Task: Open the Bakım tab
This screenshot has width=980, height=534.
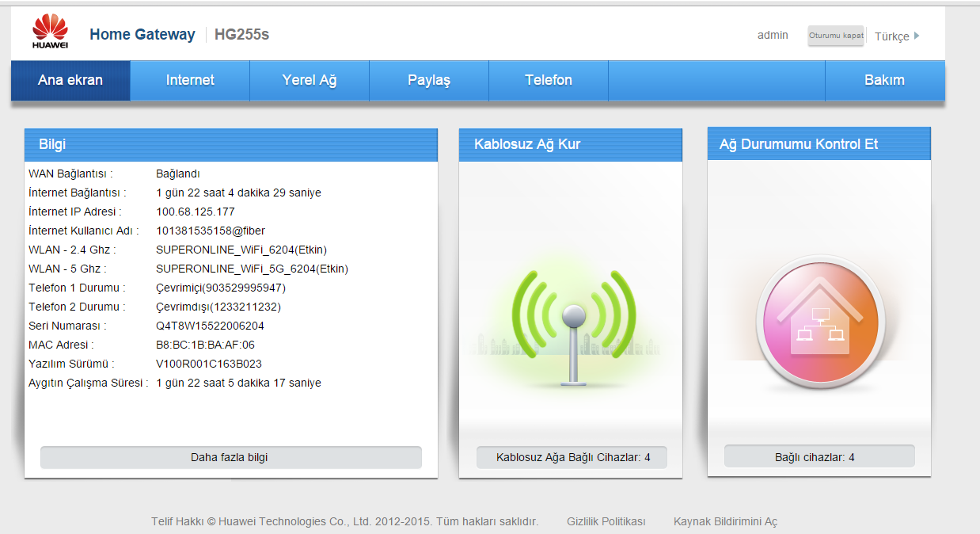Action: click(884, 80)
